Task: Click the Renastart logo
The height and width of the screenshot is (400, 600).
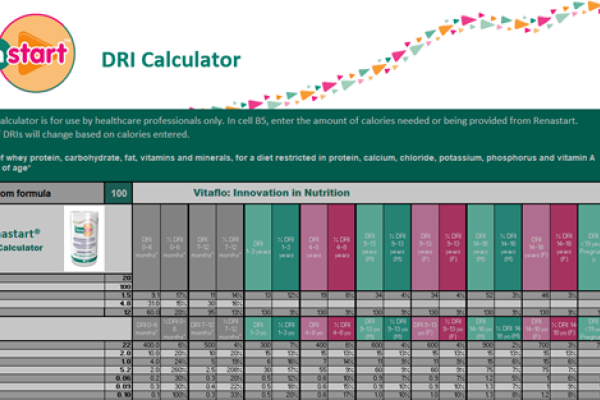Action: coord(36,53)
